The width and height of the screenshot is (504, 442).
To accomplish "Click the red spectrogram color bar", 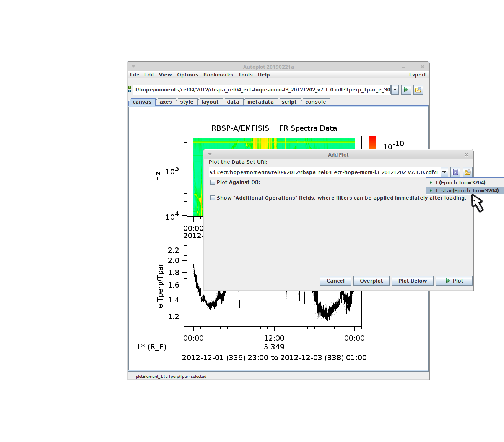I will (x=372, y=142).
